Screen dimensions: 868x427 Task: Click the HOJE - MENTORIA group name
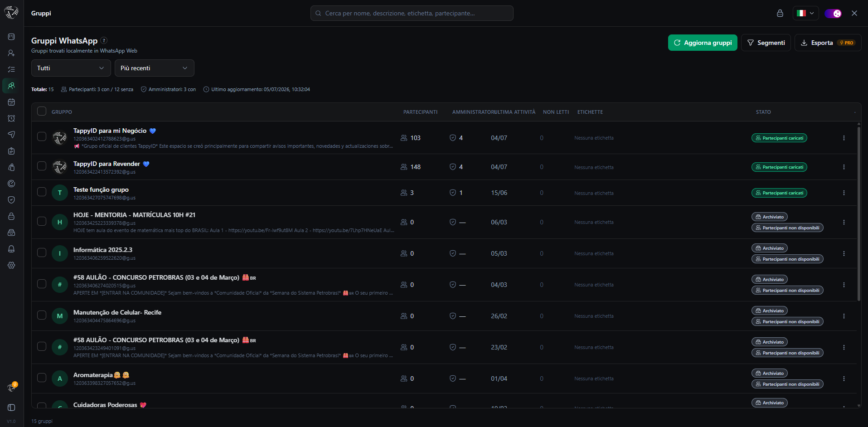(x=134, y=215)
